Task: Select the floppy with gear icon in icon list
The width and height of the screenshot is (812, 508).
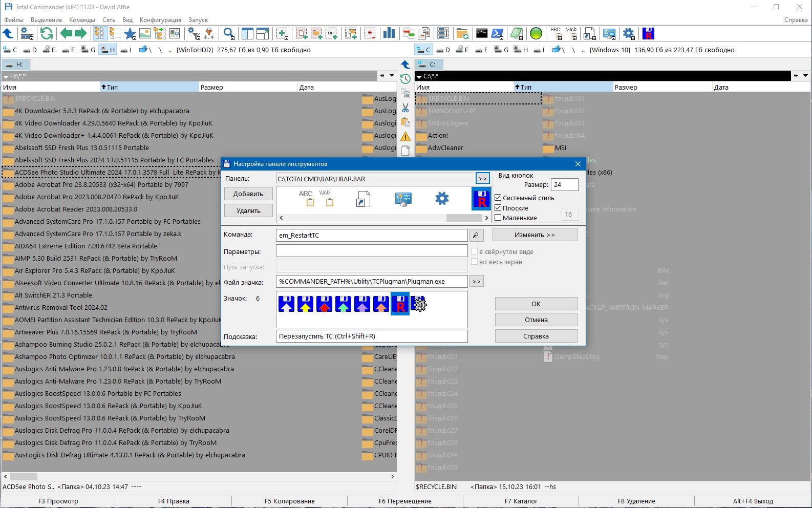Action: point(419,304)
